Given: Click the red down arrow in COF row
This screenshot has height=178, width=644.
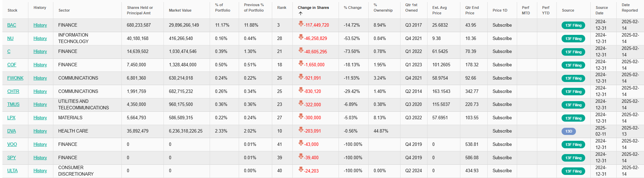Looking at the screenshot, I should coord(301,64).
